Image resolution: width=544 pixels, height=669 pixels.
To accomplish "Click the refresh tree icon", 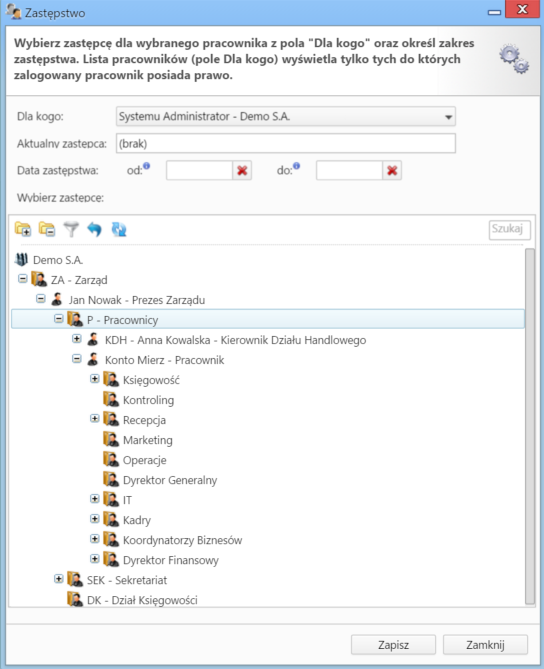I will (119, 230).
